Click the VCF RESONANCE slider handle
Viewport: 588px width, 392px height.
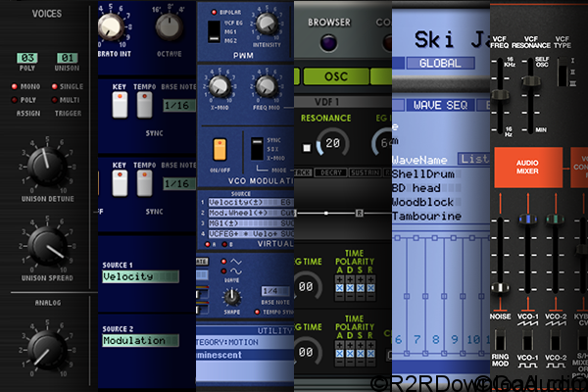tap(530, 80)
